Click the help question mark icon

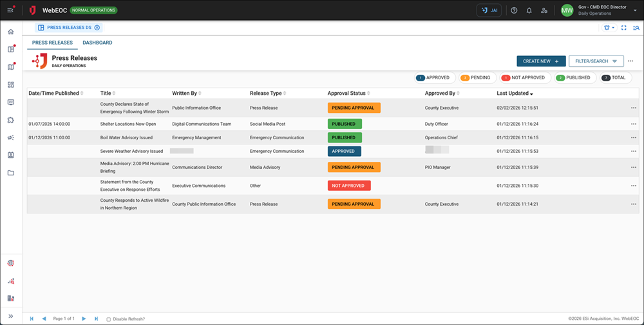[514, 10]
